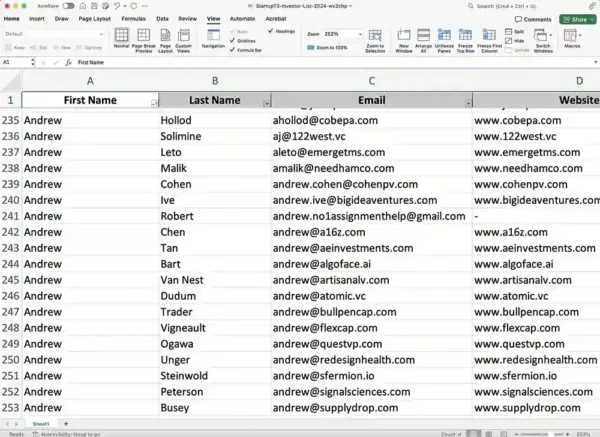Screen dimensions: 600x437
Task: Open the Home tab
Action: coord(11,19)
